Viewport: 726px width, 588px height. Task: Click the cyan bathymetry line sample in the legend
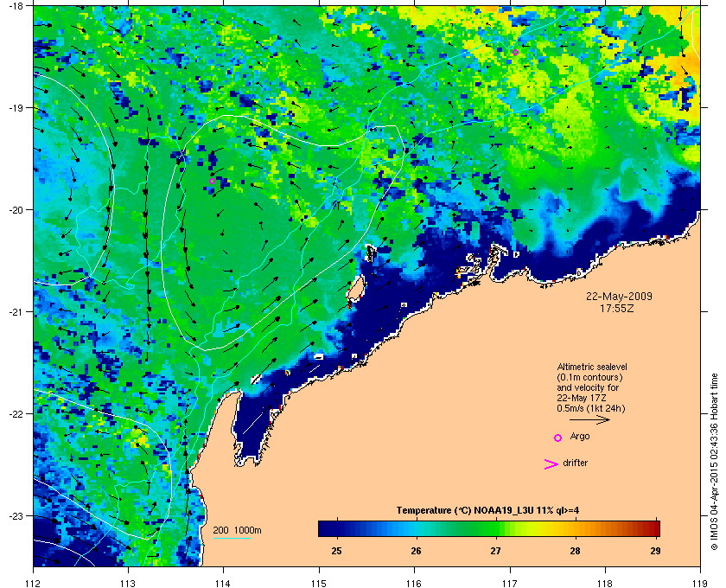pyautogui.click(x=232, y=539)
